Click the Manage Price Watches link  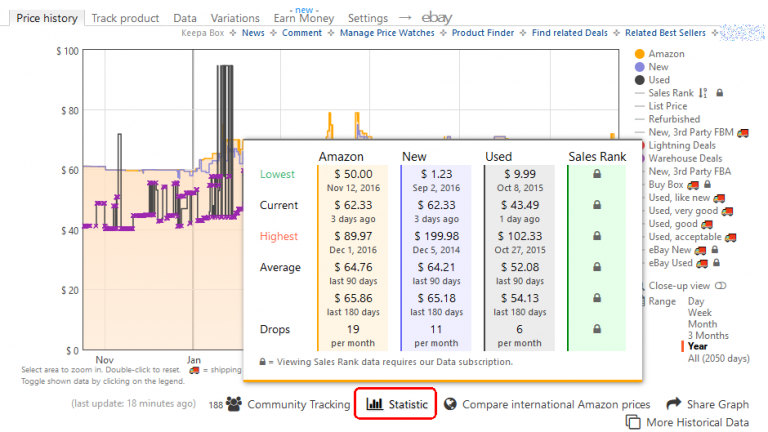point(386,33)
